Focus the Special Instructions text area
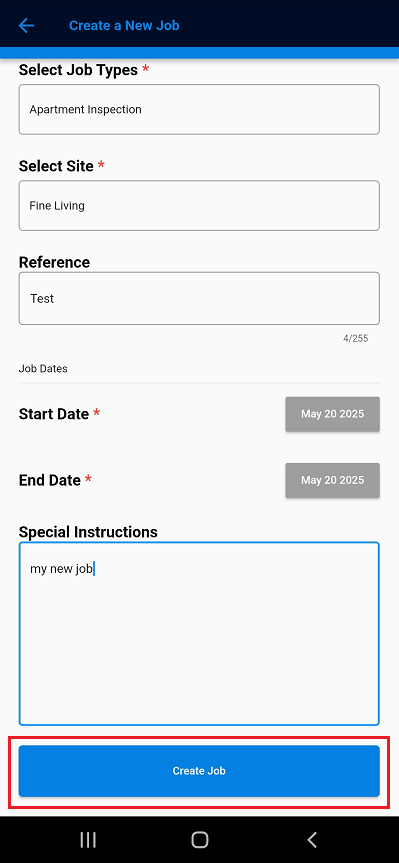 199,633
